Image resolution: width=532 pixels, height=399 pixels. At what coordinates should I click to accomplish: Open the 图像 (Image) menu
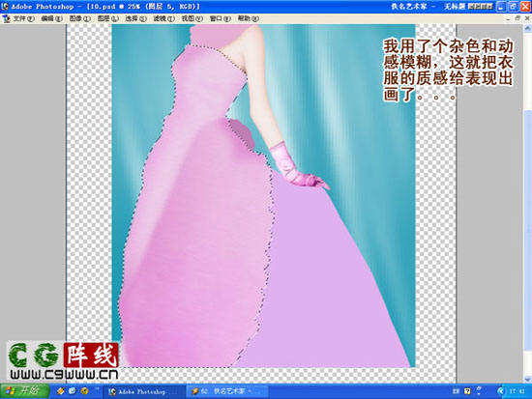(x=80, y=18)
